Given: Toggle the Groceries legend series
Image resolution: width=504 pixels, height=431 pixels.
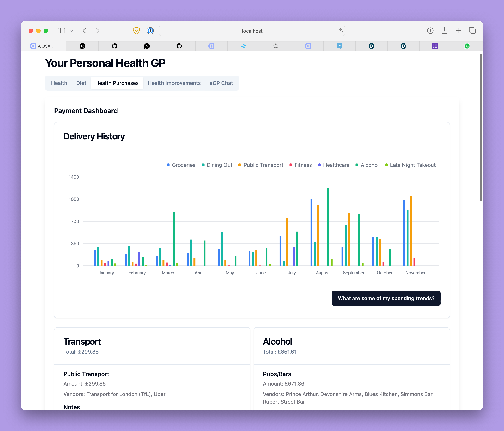Looking at the screenshot, I should 181,165.
